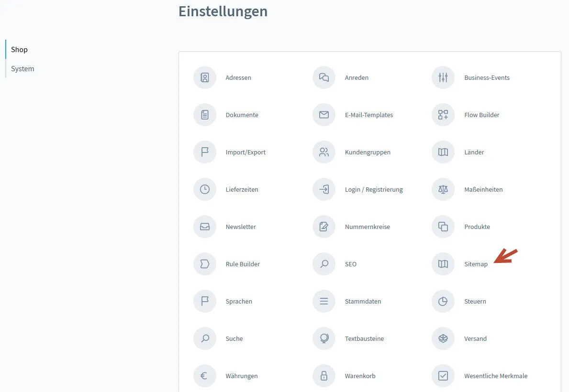Go to Sprachen label

(239, 301)
